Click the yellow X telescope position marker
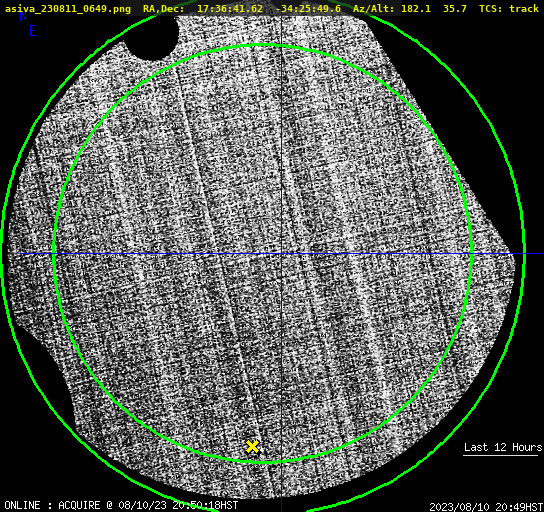Viewport: 544px width, 512px height. coord(252,447)
